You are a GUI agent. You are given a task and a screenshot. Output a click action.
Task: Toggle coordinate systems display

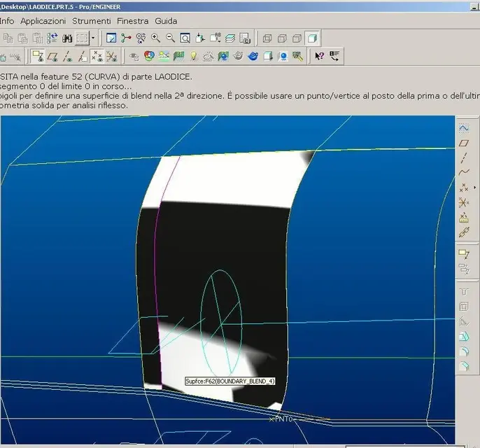[x=112, y=57]
